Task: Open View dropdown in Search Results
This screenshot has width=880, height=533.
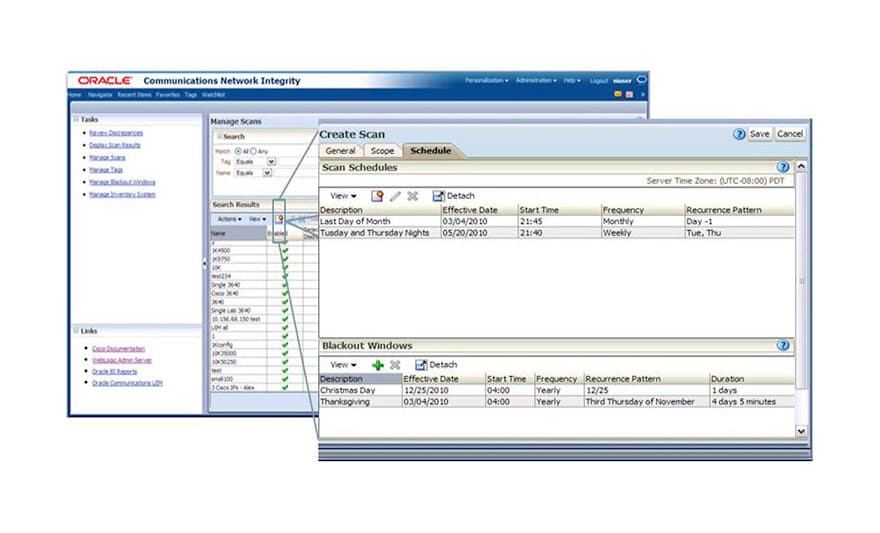Action: [x=258, y=219]
